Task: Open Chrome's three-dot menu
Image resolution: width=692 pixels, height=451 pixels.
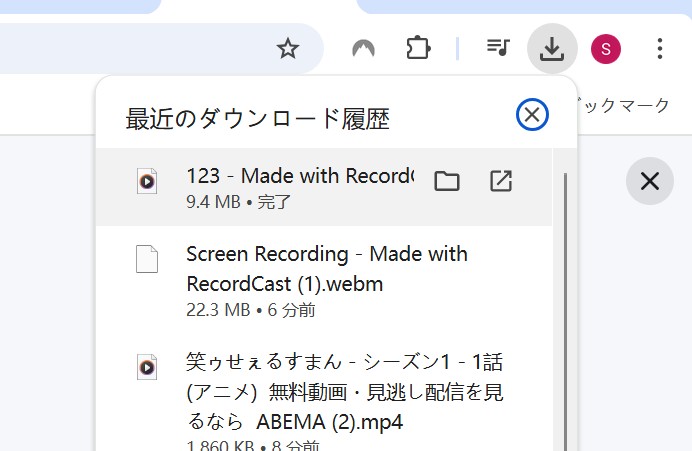Action: tap(660, 49)
